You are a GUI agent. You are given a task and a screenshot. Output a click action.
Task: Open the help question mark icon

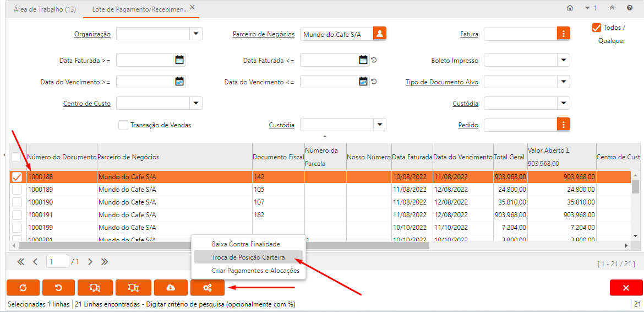(x=629, y=8)
